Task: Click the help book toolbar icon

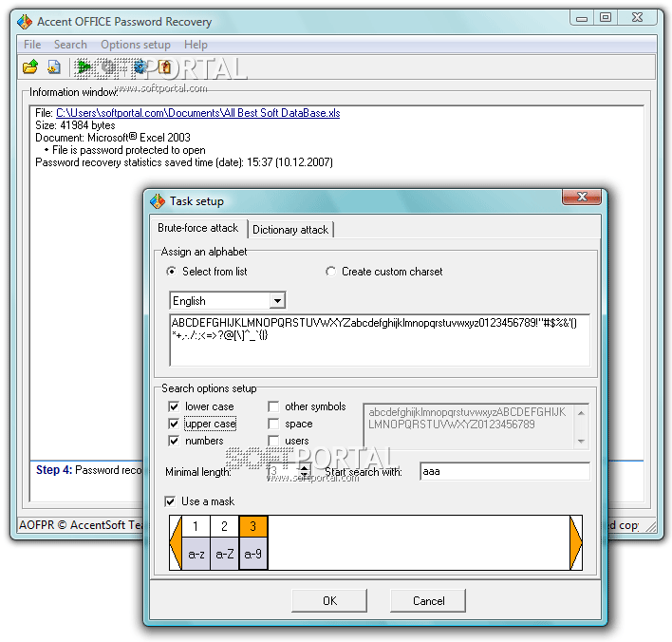Action: coord(164,66)
